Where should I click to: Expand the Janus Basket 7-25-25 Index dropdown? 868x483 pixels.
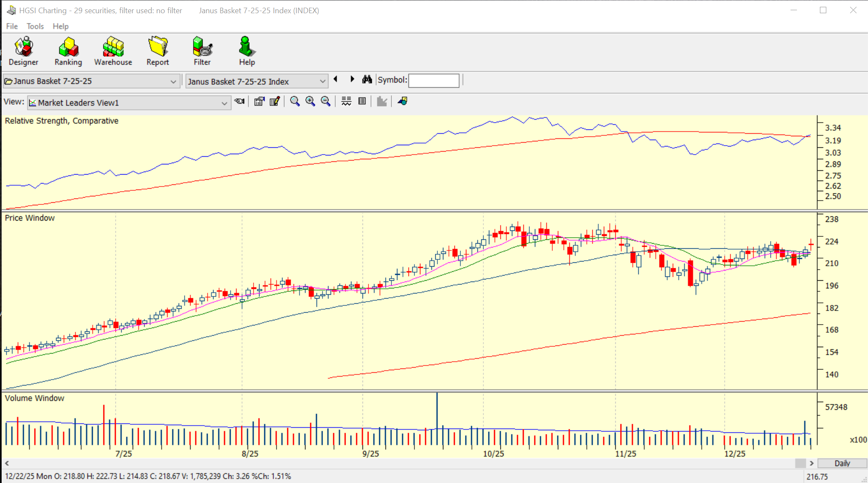click(x=322, y=81)
